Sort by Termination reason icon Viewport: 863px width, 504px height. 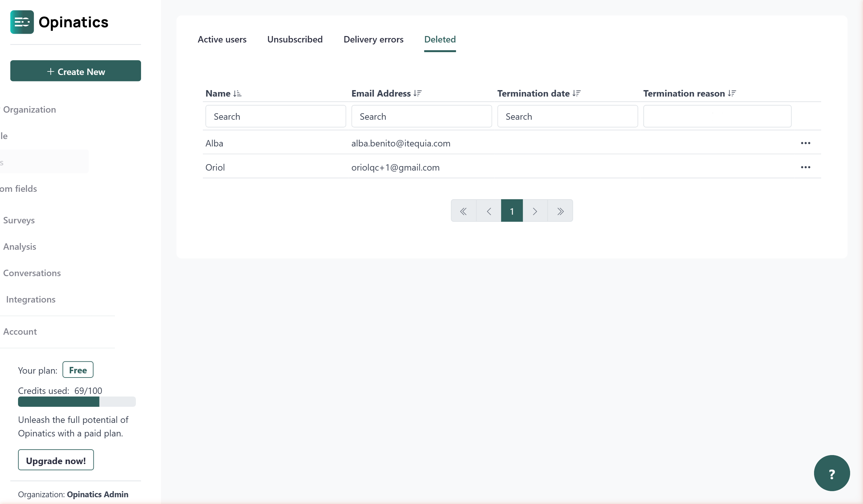pyautogui.click(x=732, y=93)
